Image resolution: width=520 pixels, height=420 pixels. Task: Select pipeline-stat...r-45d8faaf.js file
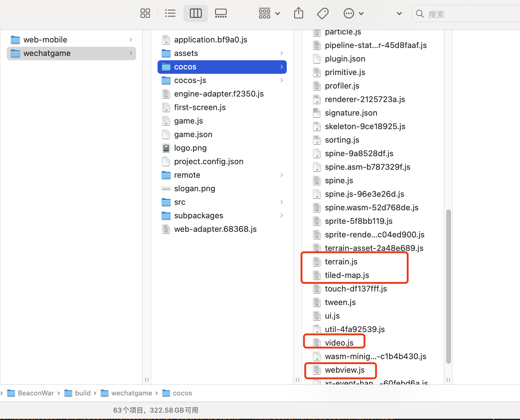point(373,45)
